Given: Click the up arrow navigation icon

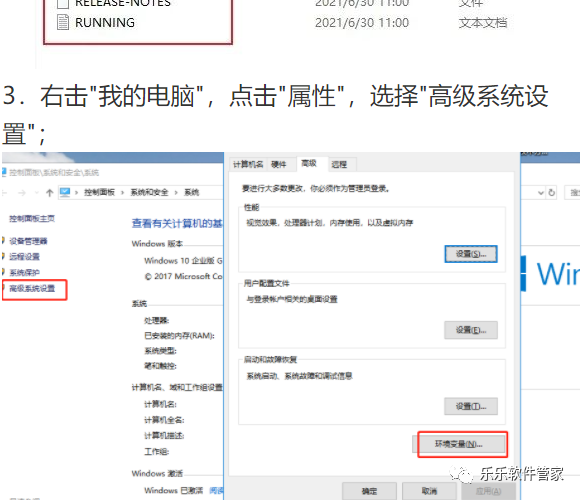Looking at the screenshot, I should pos(50,192).
